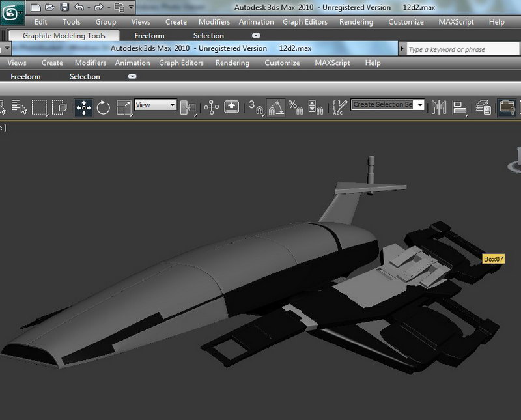Click the Select by Name tool
Screen dimensions: 521x420
click(x=20, y=107)
